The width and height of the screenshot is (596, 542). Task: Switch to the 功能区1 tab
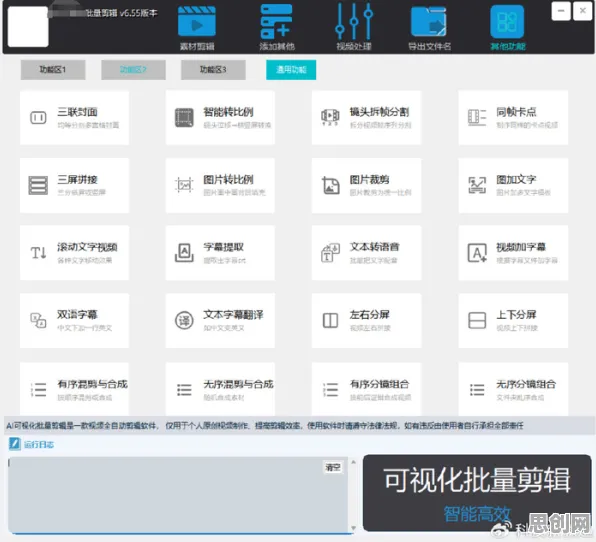click(x=53, y=70)
